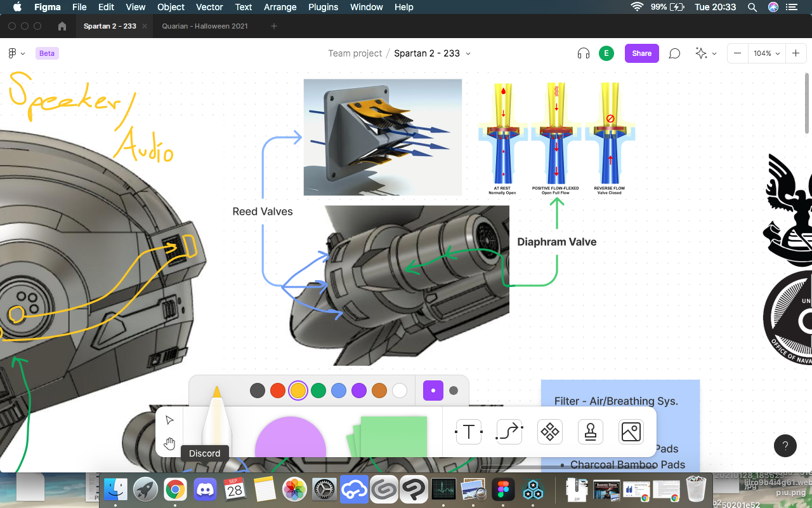Viewport: 812px width, 508px height.
Task: Open the 104% zoom level dropdown
Action: point(766,53)
